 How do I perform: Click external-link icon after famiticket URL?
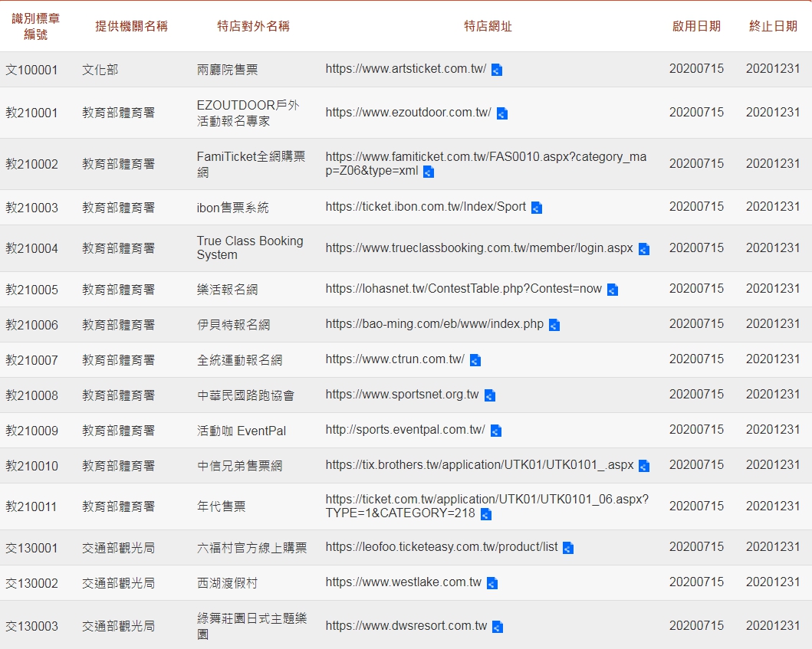pyautogui.click(x=429, y=172)
